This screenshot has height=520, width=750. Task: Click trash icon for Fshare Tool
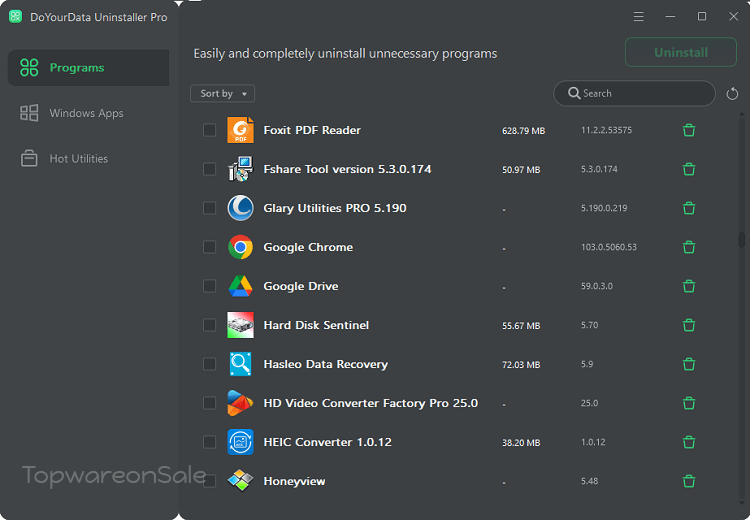pyautogui.click(x=689, y=169)
